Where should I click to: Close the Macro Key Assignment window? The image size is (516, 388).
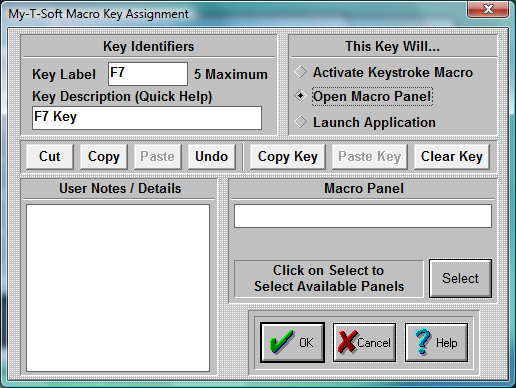click(x=488, y=9)
